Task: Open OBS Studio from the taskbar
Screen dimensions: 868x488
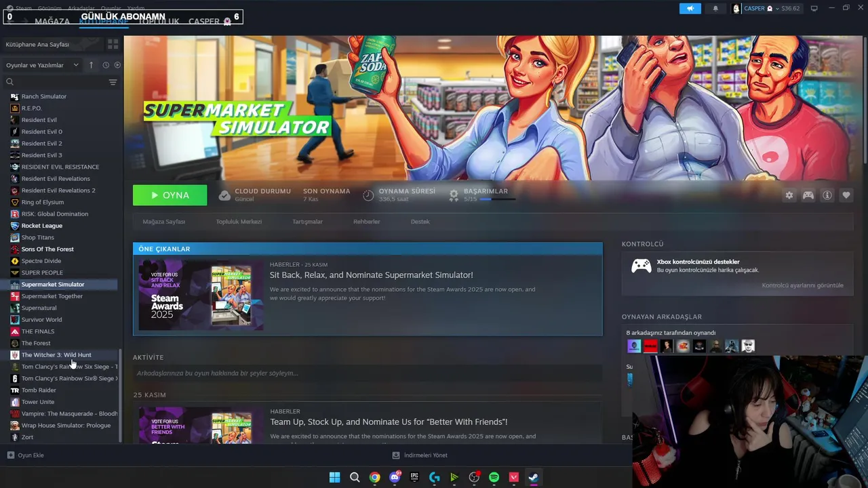Action: (x=474, y=477)
